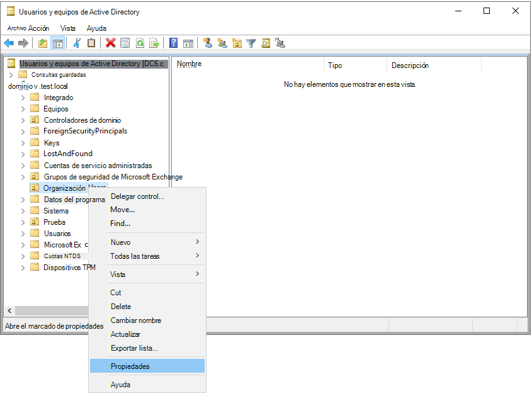Expand the LostAndFound tree node
Image resolution: width=532 pixels, height=396 pixels.
[x=23, y=154]
